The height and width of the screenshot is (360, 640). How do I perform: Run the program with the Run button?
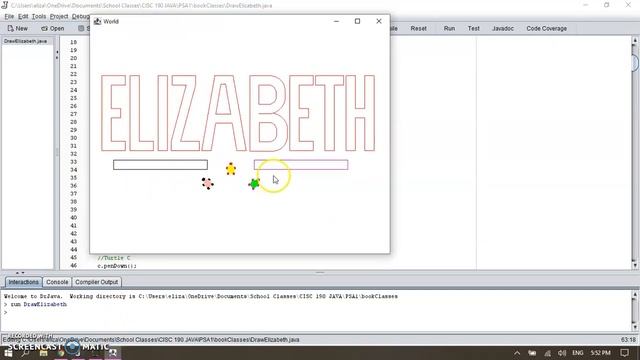449,28
